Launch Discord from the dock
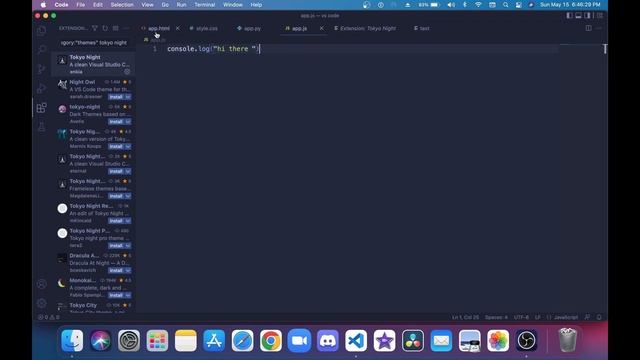 (328, 340)
